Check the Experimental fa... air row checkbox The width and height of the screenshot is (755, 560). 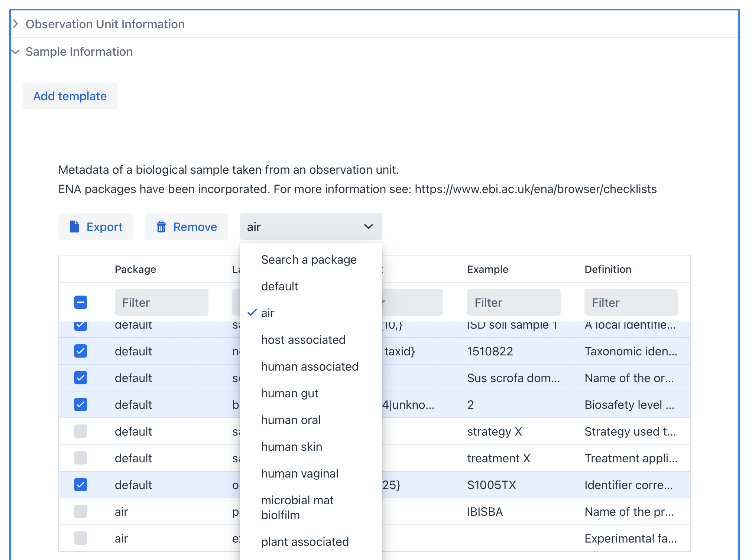pyautogui.click(x=81, y=538)
